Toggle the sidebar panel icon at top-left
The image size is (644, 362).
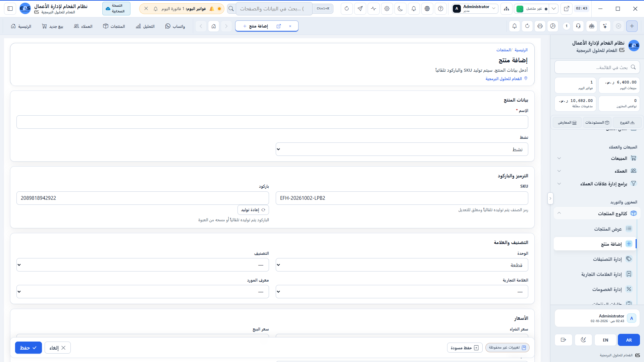10,9
